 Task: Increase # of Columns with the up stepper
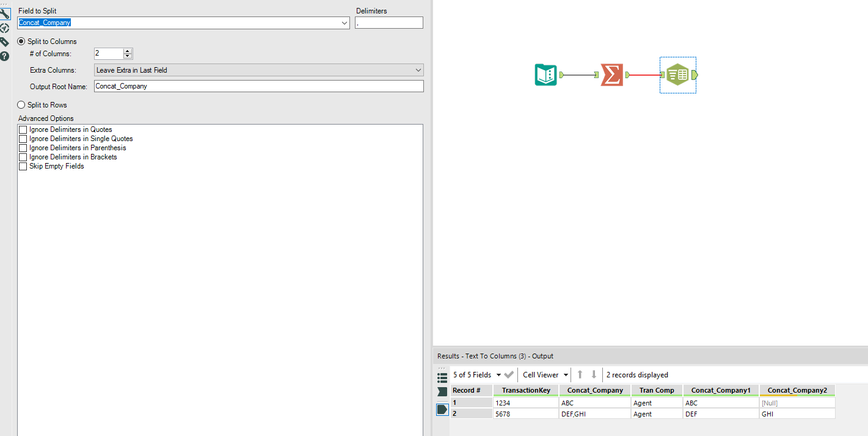(127, 51)
